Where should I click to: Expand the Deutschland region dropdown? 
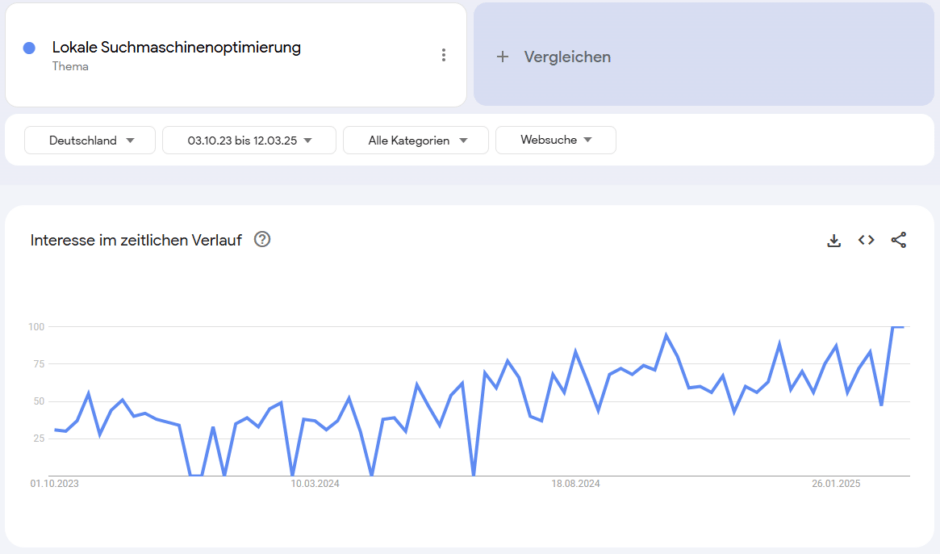coord(90,140)
